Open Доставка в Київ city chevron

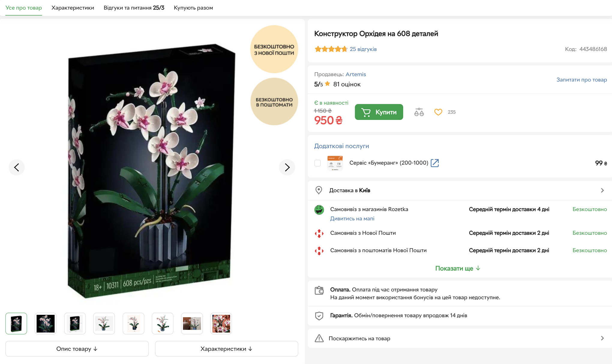tap(602, 190)
